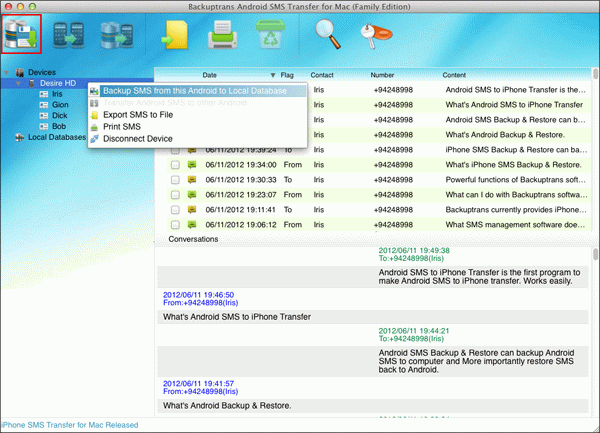Check the box for the 19:39:24 message

(175, 151)
